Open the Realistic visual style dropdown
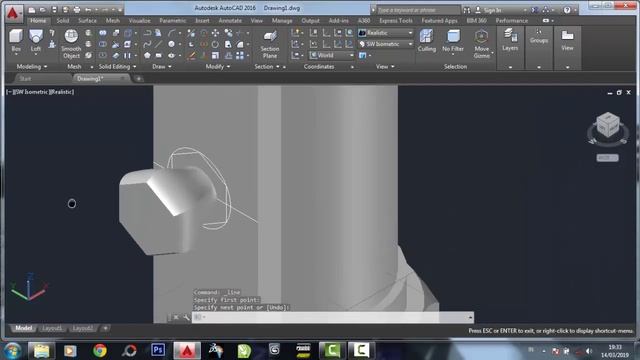Viewport: 640px width, 360px height. 386,33
